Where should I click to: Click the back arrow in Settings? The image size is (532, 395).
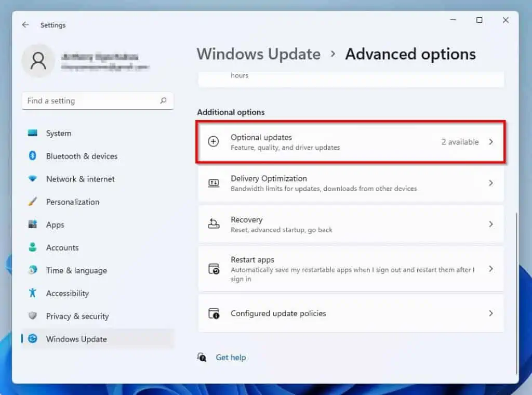pyautogui.click(x=25, y=25)
